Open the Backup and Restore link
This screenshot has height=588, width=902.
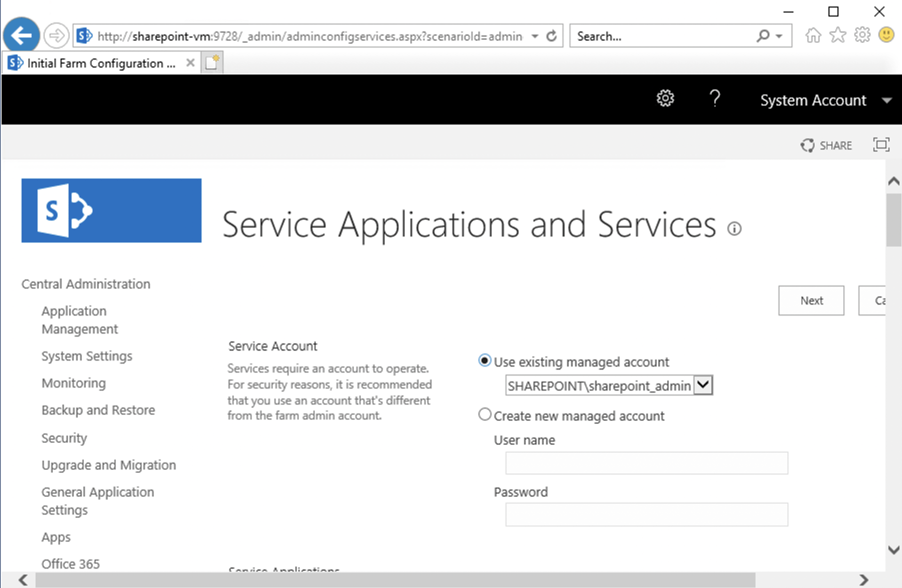coord(98,410)
